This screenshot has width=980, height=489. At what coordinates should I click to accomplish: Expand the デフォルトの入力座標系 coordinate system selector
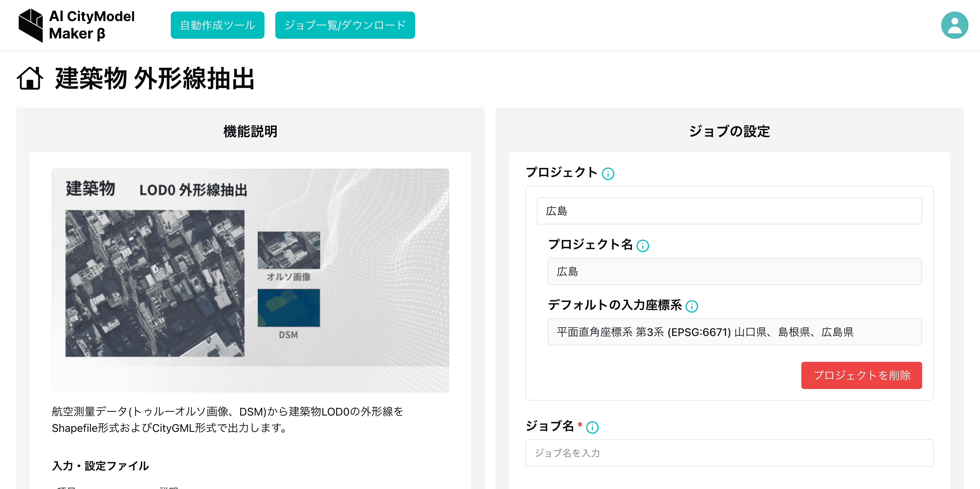(x=734, y=332)
